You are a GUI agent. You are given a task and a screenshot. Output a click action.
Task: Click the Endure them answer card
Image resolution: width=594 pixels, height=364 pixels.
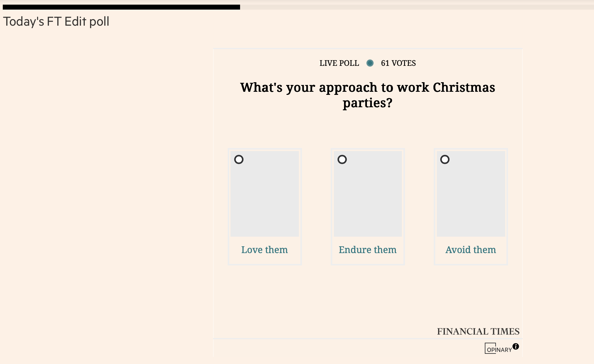point(368,206)
